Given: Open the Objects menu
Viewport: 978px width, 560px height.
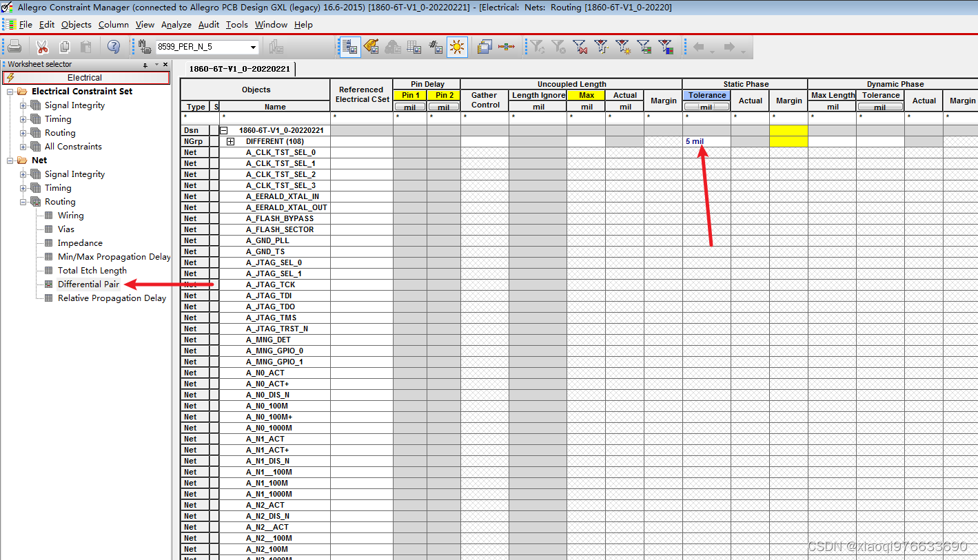Looking at the screenshot, I should tap(77, 25).
